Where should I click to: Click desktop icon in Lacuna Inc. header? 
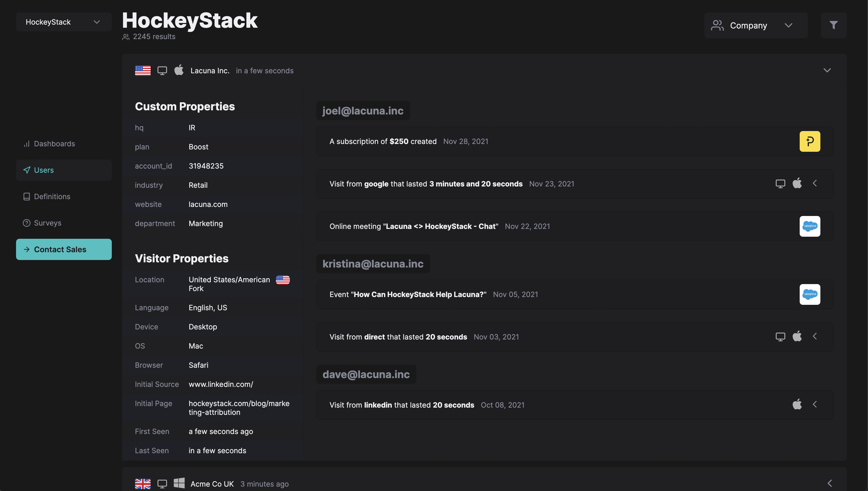pyautogui.click(x=162, y=71)
